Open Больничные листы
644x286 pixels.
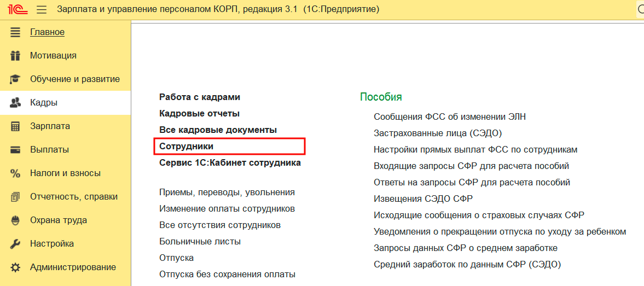click(x=200, y=241)
